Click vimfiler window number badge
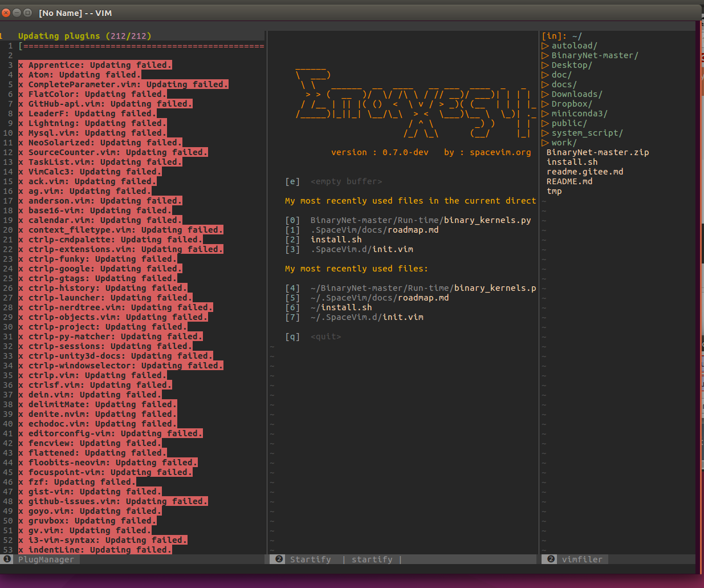This screenshot has height=588, width=704. click(551, 559)
